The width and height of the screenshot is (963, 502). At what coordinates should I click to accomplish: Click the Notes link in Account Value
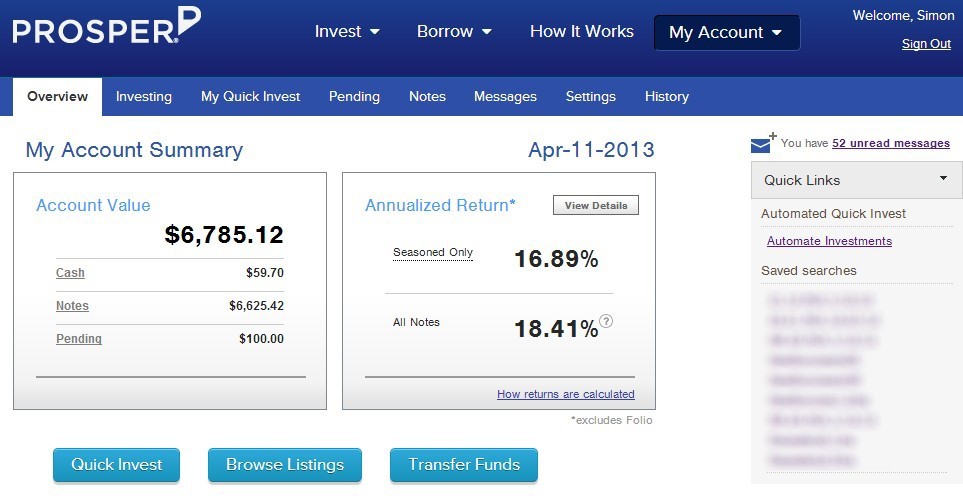(72, 305)
